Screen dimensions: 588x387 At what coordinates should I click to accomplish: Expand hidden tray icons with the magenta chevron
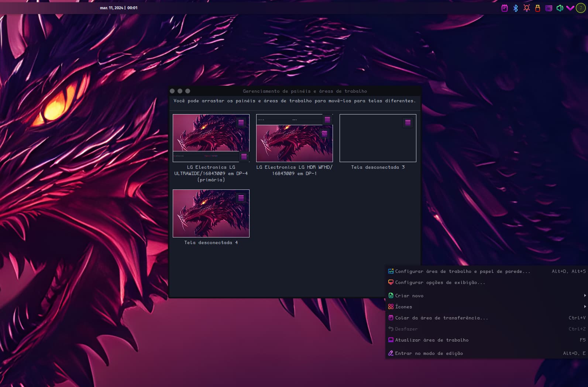[x=570, y=8]
